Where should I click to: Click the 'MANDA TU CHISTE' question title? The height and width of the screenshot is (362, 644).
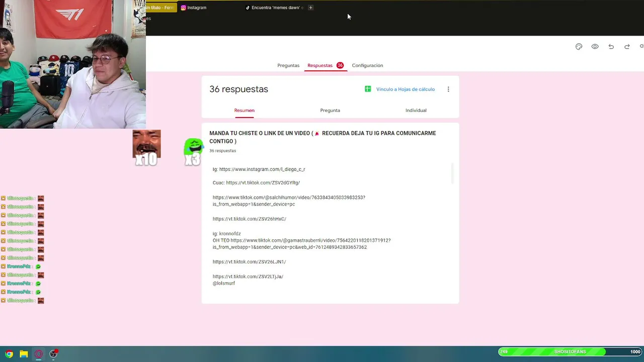[323, 137]
